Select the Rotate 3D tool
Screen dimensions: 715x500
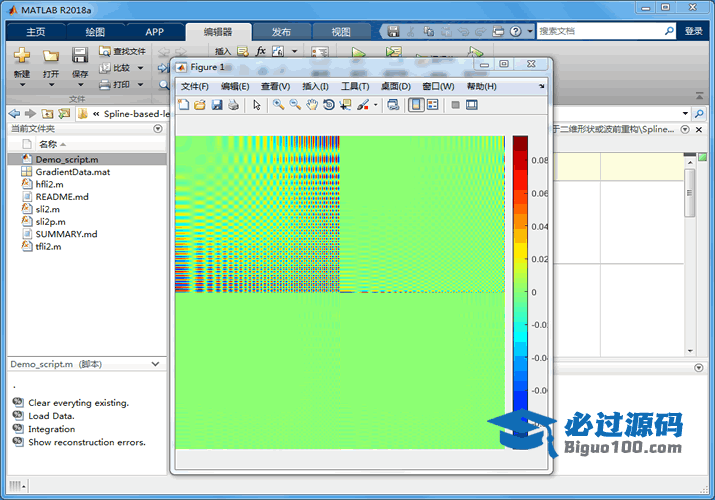(328, 105)
